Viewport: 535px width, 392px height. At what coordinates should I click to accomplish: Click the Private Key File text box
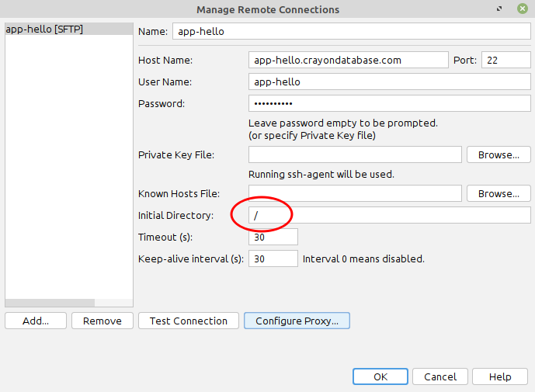pyautogui.click(x=355, y=155)
